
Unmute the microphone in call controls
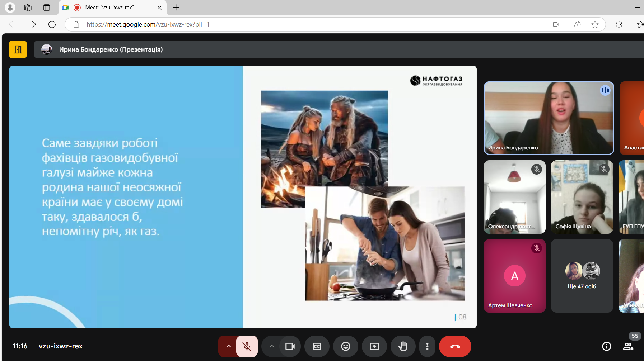[x=247, y=346]
